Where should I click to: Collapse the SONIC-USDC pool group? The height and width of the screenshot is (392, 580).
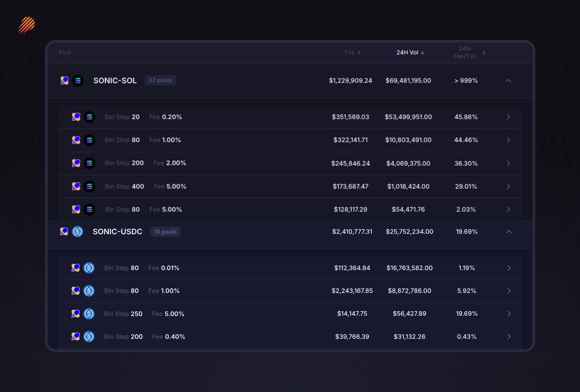pyautogui.click(x=509, y=232)
